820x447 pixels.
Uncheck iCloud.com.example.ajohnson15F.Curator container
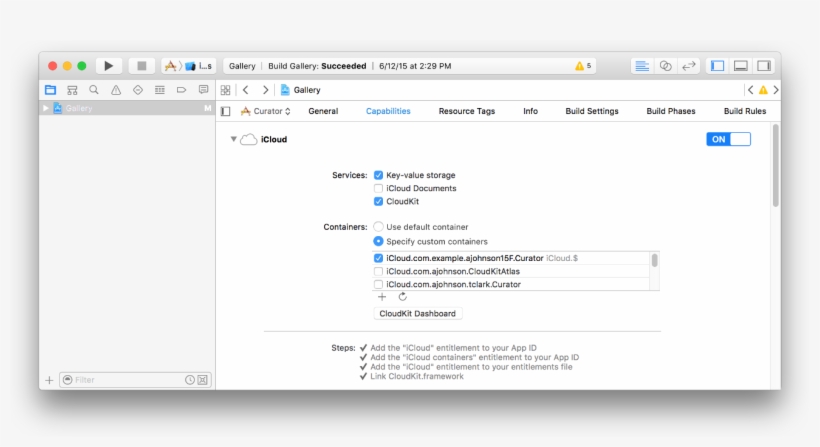(378, 258)
